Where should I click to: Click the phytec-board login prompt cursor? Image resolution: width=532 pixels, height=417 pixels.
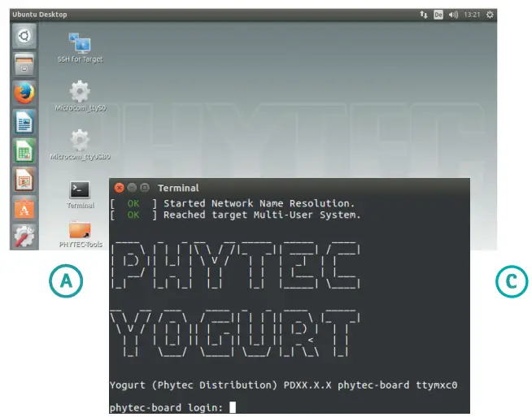233,407
